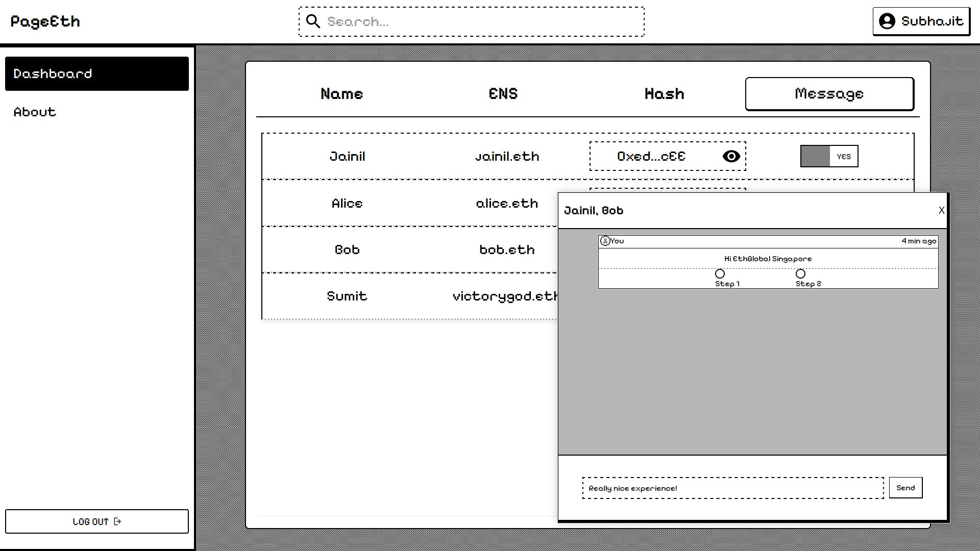Click the 4 min ago timestamp

click(919, 241)
